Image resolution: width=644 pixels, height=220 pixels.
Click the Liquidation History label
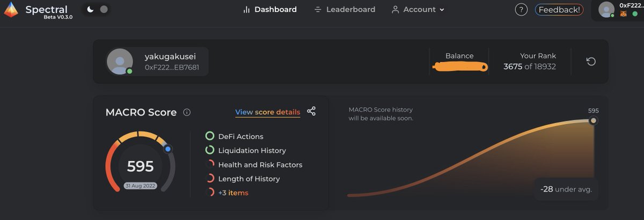(252, 151)
